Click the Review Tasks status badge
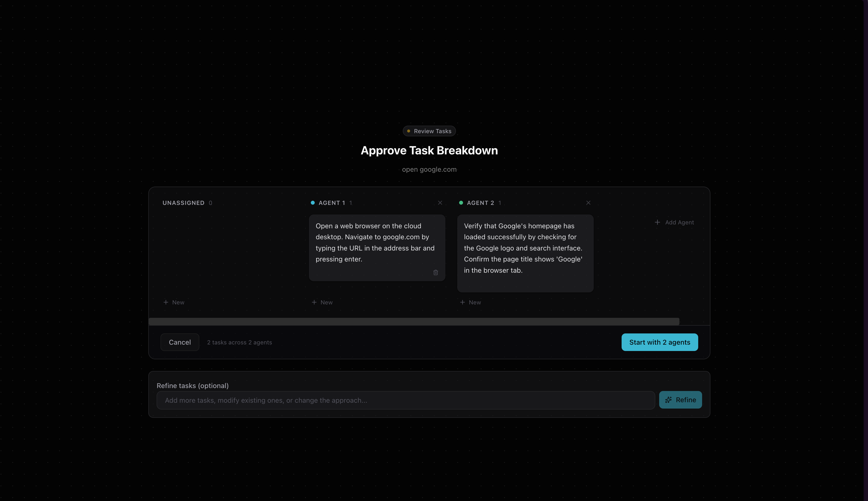The width and height of the screenshot is (868, 501). [429, 131]
